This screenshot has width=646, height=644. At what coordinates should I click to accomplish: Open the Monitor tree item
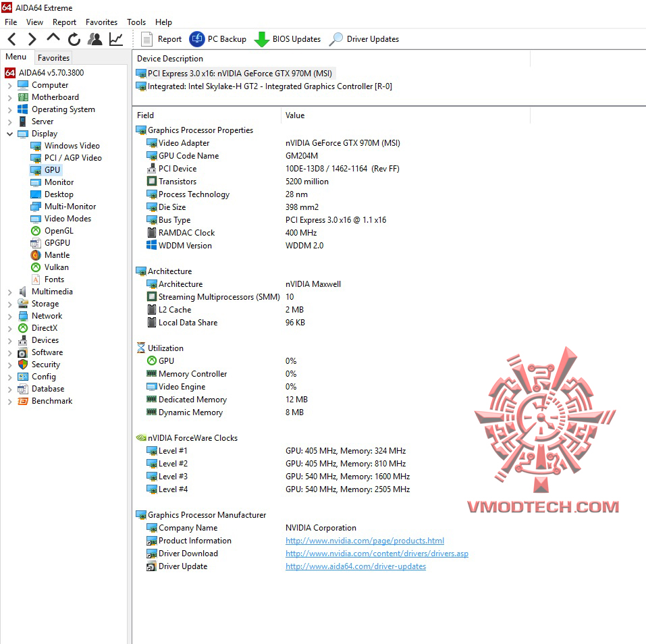[x=53, y=182]
